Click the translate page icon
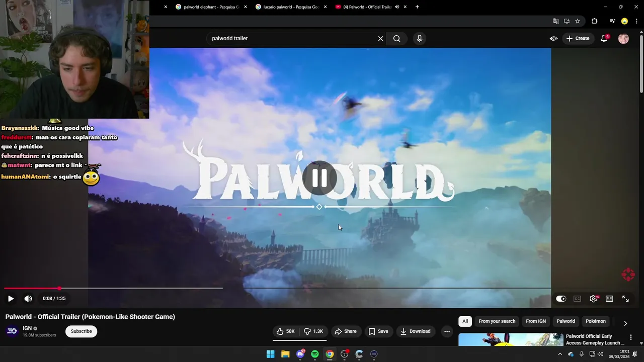Screen dimensions: 644x362 (x=556, y=21)
